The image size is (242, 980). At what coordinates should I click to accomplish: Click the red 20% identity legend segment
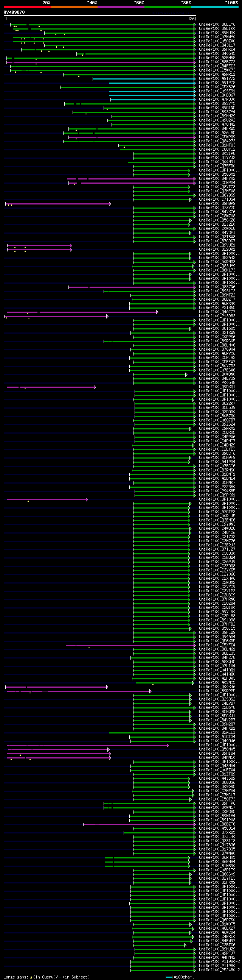[27, 7]
